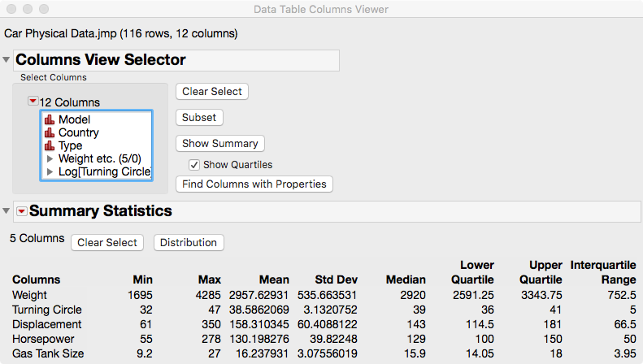Collapse the Summary Statistics section
Image resolution: width=643 pixels, height=364 pixels.
[7, 211]
